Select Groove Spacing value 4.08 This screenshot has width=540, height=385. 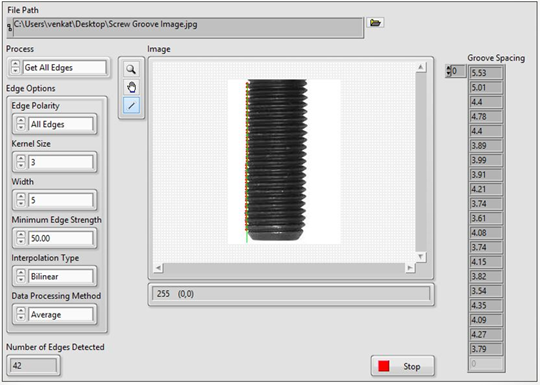tap(486, 233)
